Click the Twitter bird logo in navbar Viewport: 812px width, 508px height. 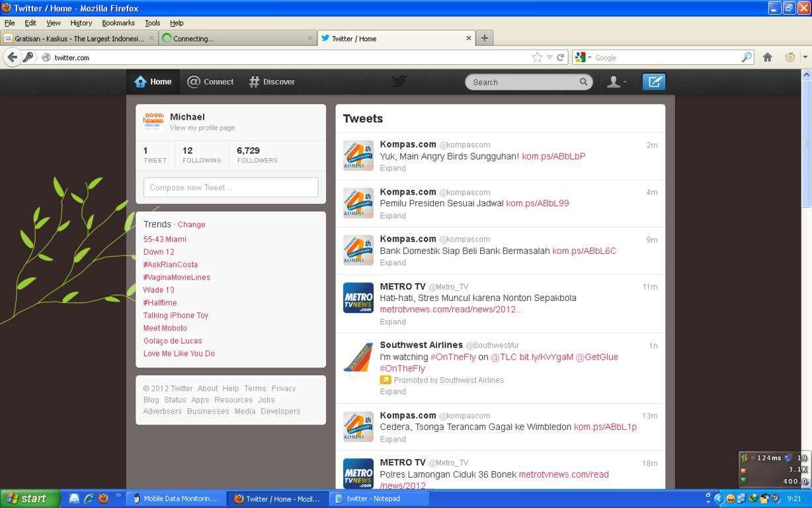[x=399, y=81]
